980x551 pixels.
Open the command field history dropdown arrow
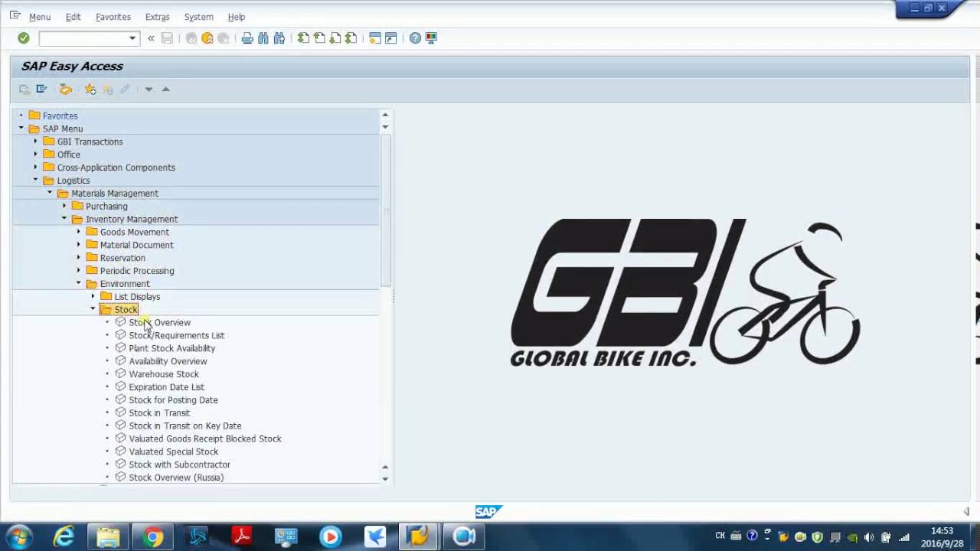pyautogui.click(x=132, y=37)
